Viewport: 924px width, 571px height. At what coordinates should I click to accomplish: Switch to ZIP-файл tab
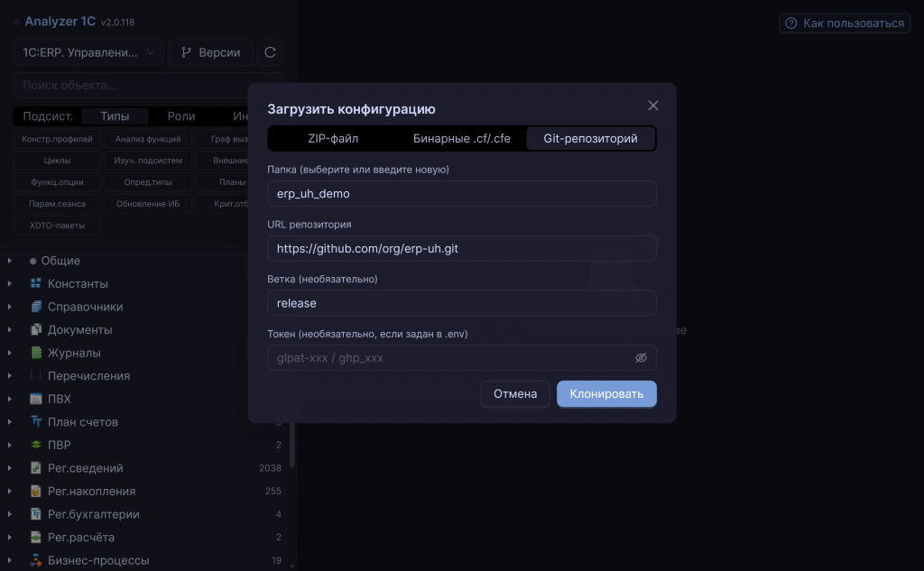(333, 139)
